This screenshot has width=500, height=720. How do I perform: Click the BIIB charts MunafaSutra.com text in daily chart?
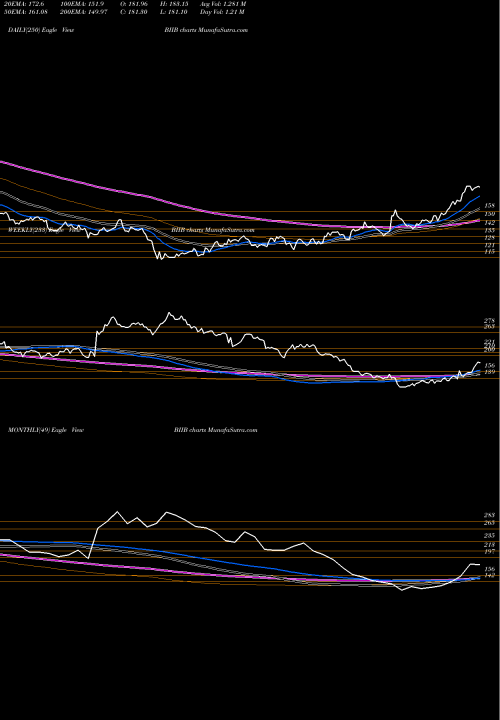coord(206,30)
